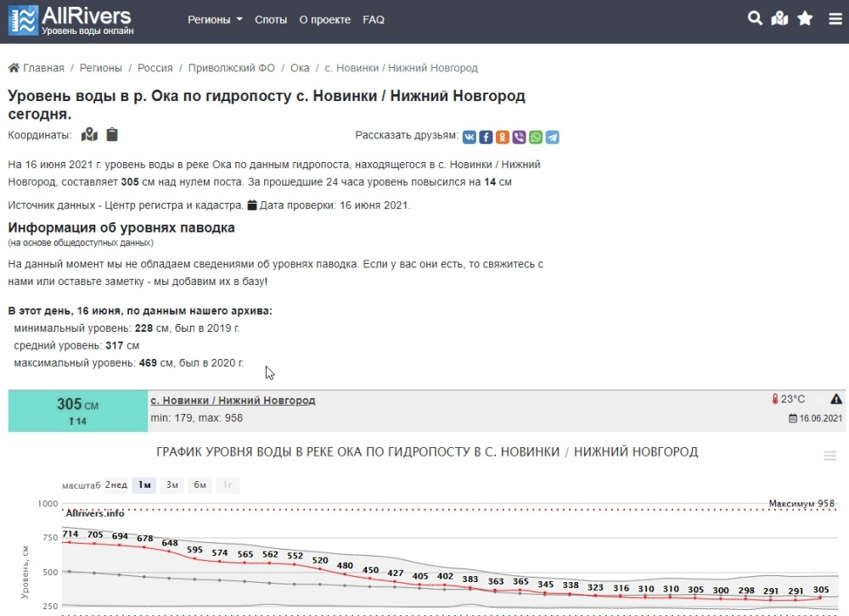Copy coordinates with clipboard icon
Screen dimensions: 849x616
click(112, 135)
